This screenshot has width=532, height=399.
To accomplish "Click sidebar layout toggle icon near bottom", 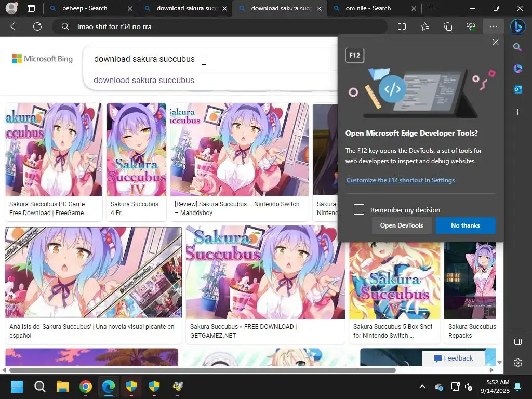I will point(518,342).
